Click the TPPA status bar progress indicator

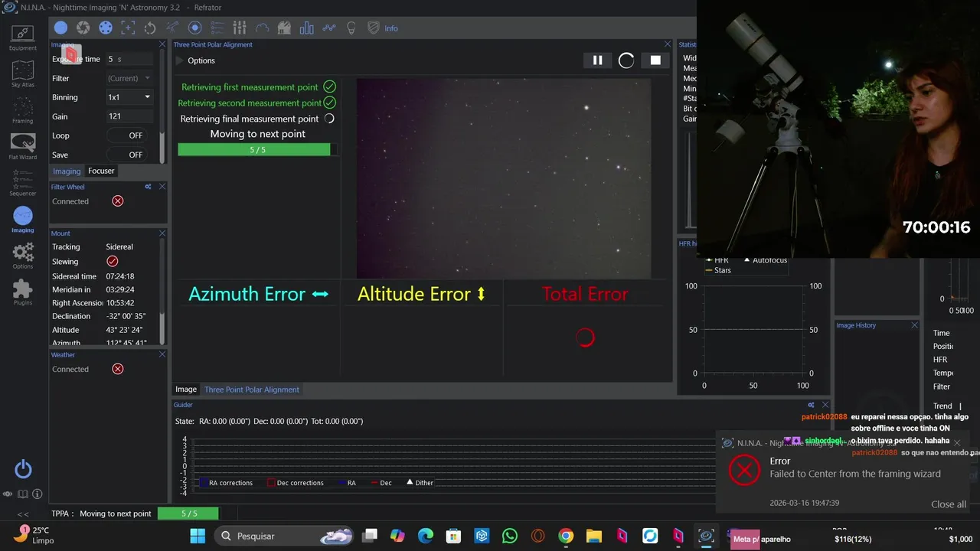coord(188,514)
